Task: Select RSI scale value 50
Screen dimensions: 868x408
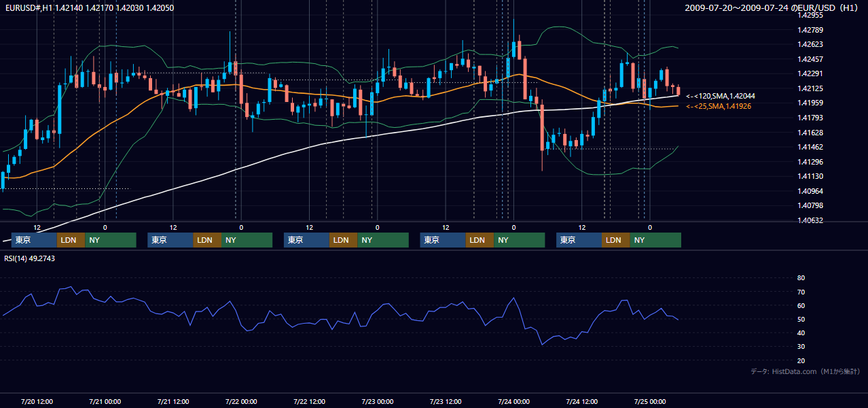Action: tap(801, 319)
